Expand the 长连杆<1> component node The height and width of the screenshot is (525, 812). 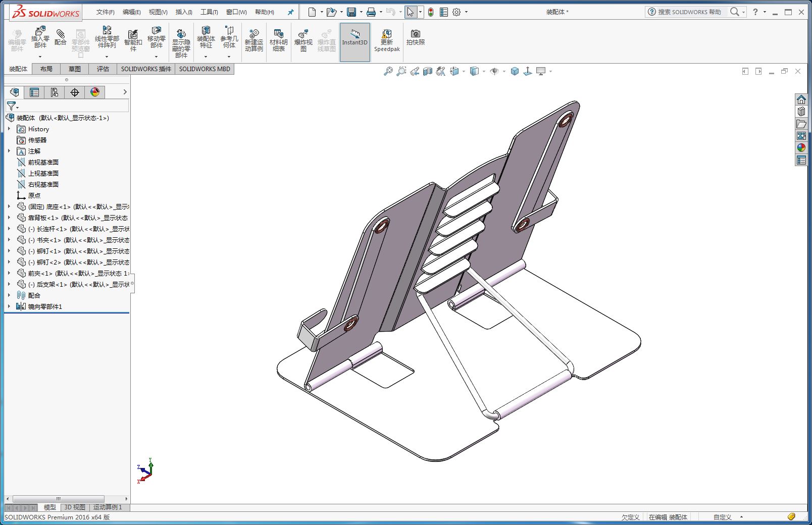(x=9, y=229)
